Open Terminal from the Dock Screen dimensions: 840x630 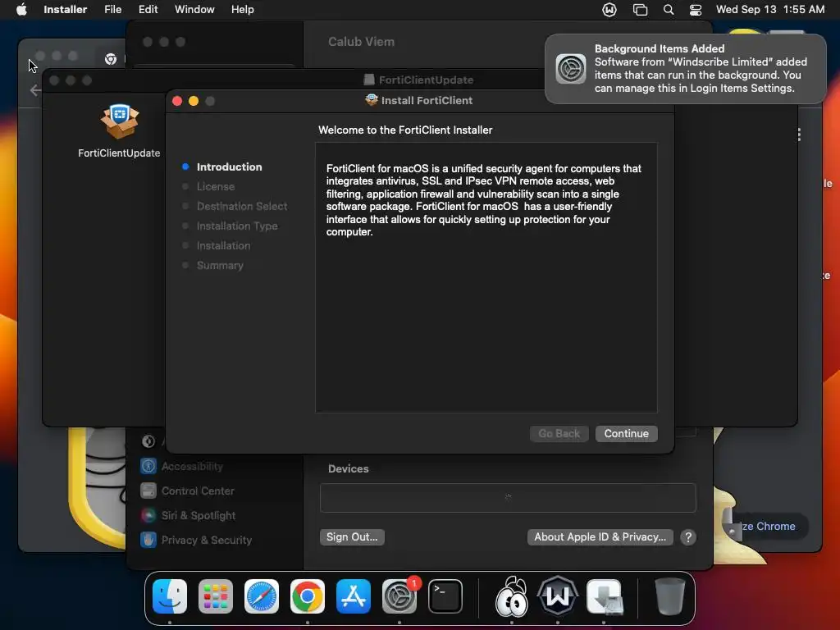point(445,596)
